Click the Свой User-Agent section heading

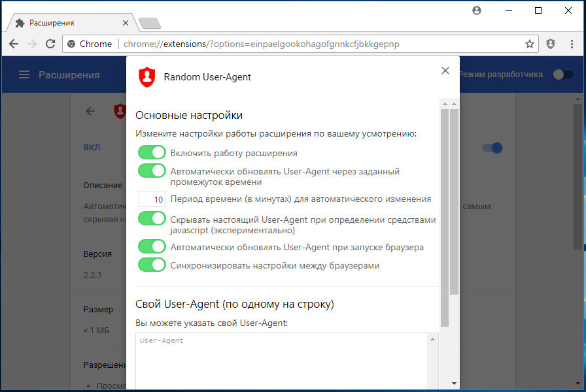[x=234, y=304]
